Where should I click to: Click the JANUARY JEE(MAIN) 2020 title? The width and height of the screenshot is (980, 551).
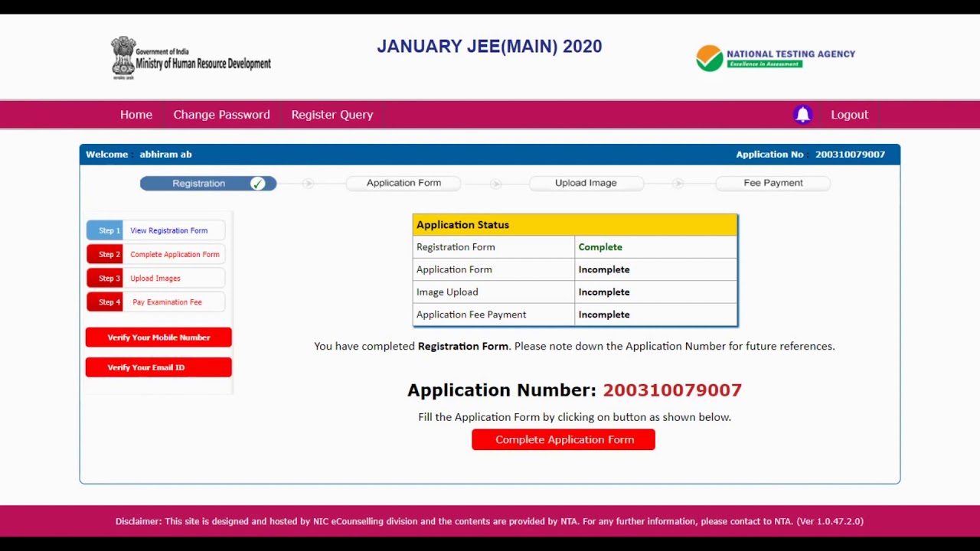(x=489, y=47)
